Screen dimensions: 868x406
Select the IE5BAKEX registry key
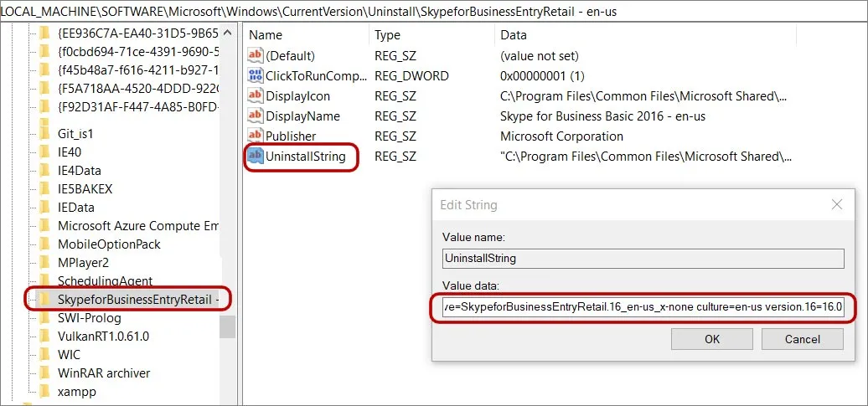(x=85, y=188)
